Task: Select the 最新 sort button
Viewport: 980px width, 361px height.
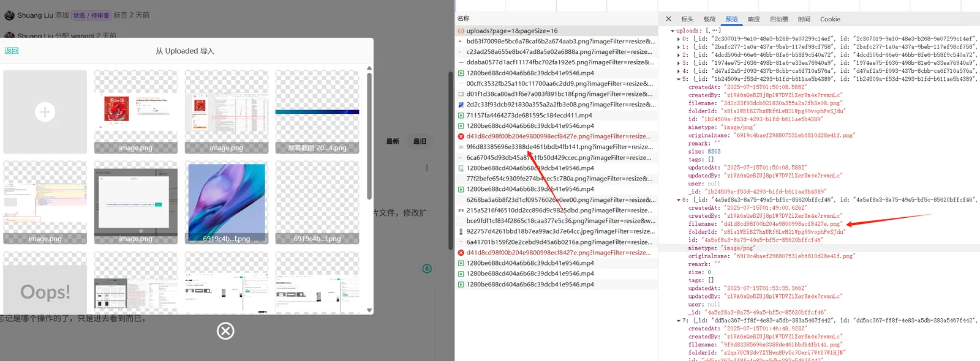Action: coord(393,141)
